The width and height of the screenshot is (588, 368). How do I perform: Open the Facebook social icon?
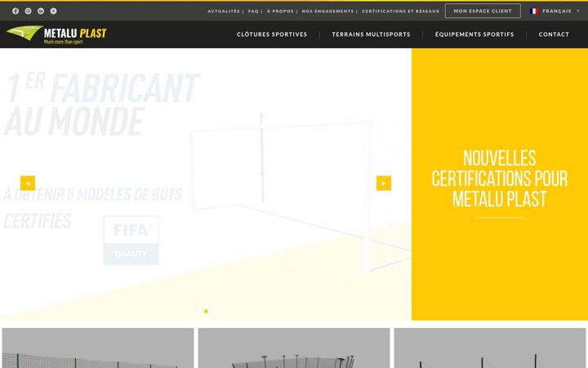point(16,11)
